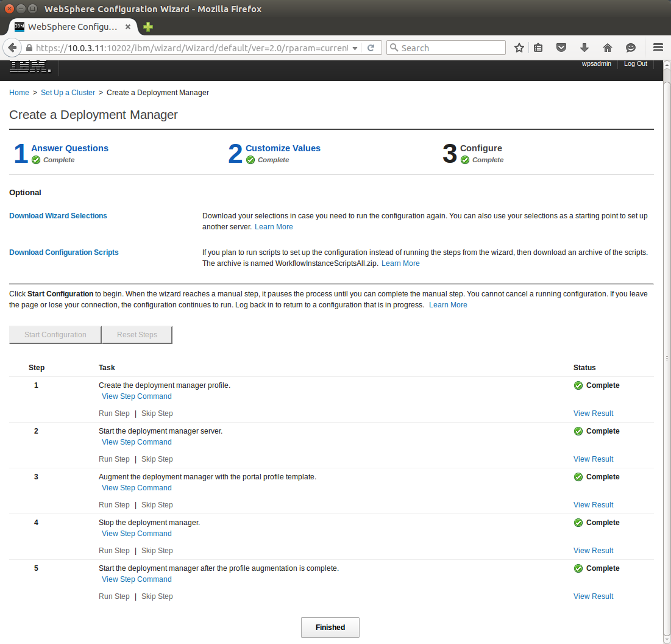Click green Complete check icon for step 3
Viewport: 671px width, 644px height.
(578, 477)
